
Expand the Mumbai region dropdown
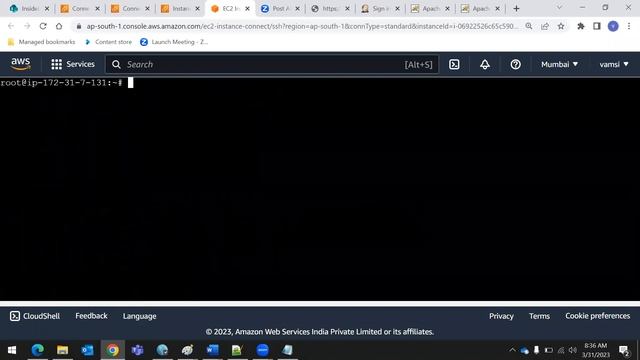pos(559,64)
